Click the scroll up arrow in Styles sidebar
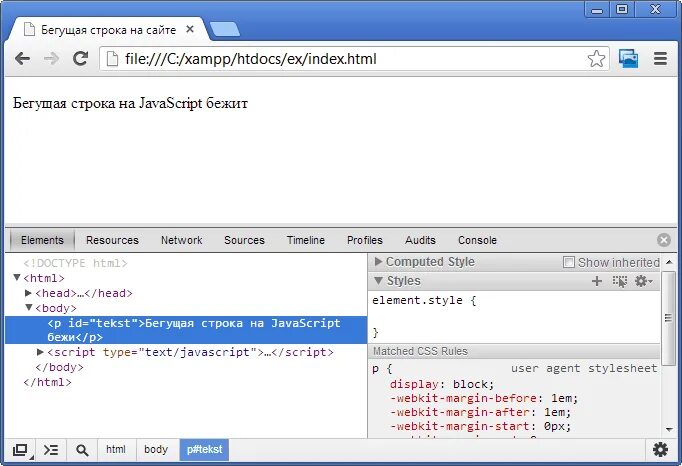This screenshot has height=466, width=682. coord(669,262)
